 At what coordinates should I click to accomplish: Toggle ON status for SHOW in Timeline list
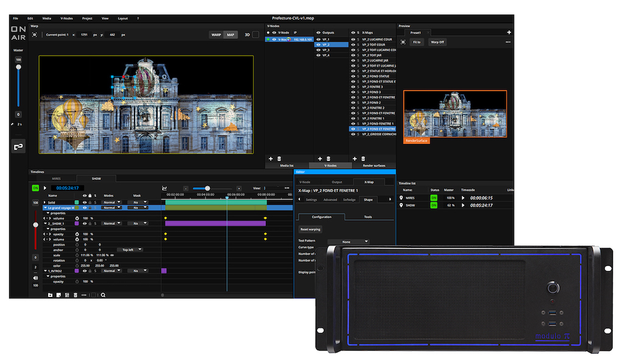(433, 205)
